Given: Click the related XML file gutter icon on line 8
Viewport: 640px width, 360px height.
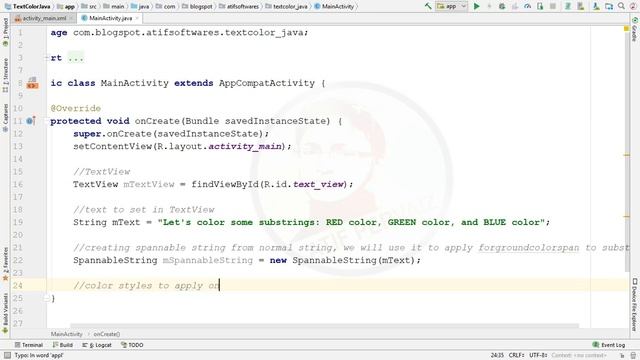Looking at the screenshot, I should point(32,83).
